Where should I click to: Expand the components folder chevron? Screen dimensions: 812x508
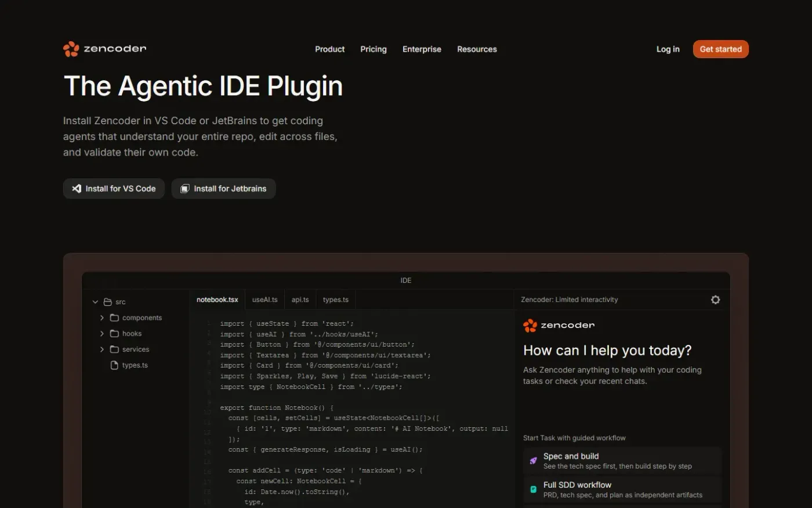pos(102,318)
